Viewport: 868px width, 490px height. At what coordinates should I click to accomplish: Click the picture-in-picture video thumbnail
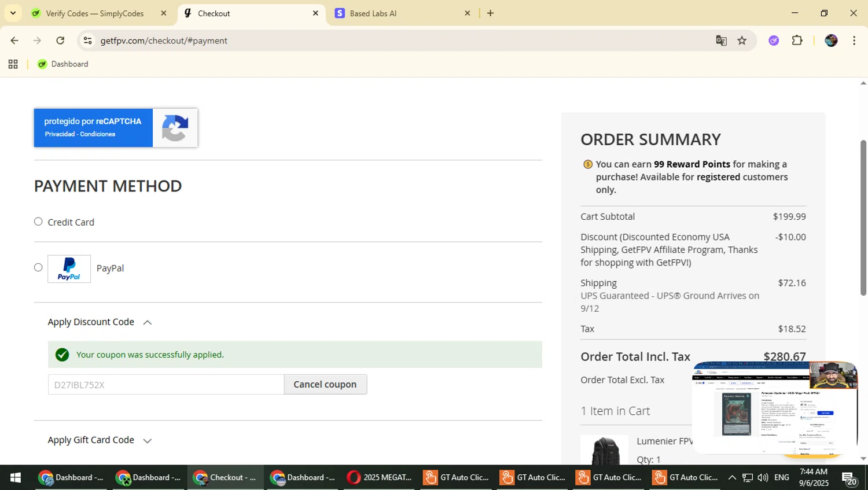(x=775, y=408)
